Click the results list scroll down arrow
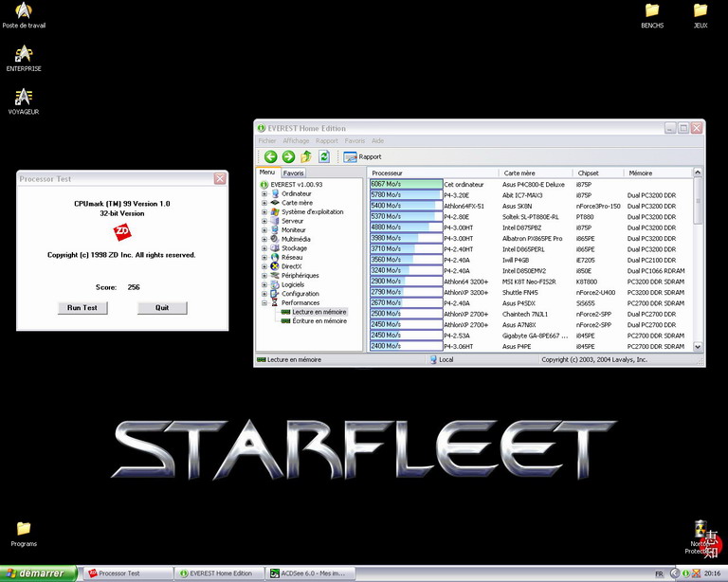The image size is (728, 582). [698, 347]
